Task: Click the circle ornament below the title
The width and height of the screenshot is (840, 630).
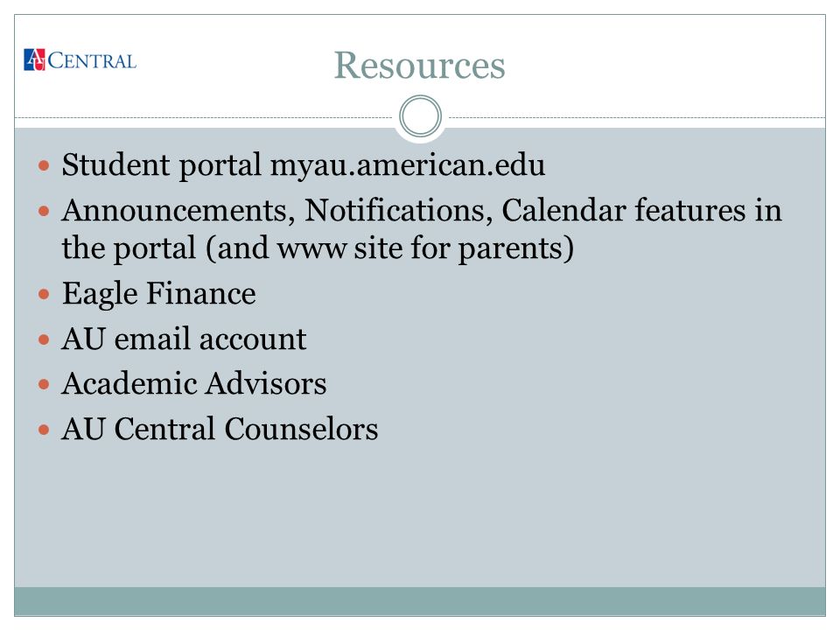Action: (421, 116)
